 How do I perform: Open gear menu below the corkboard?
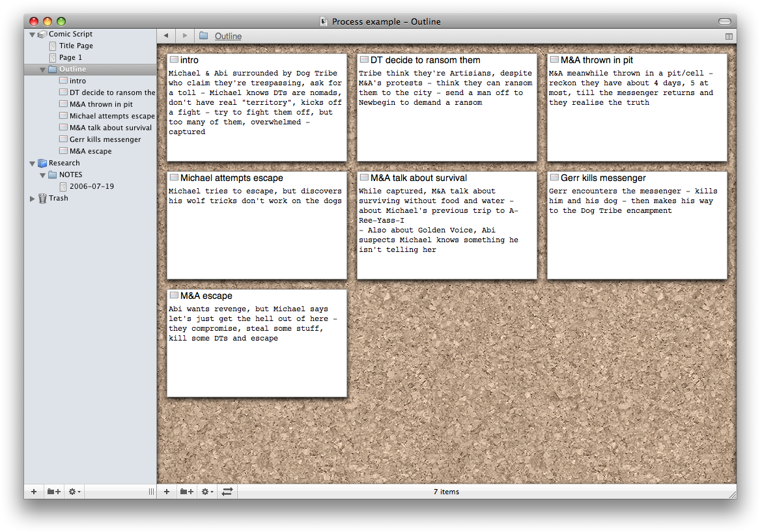pos(206,492)
